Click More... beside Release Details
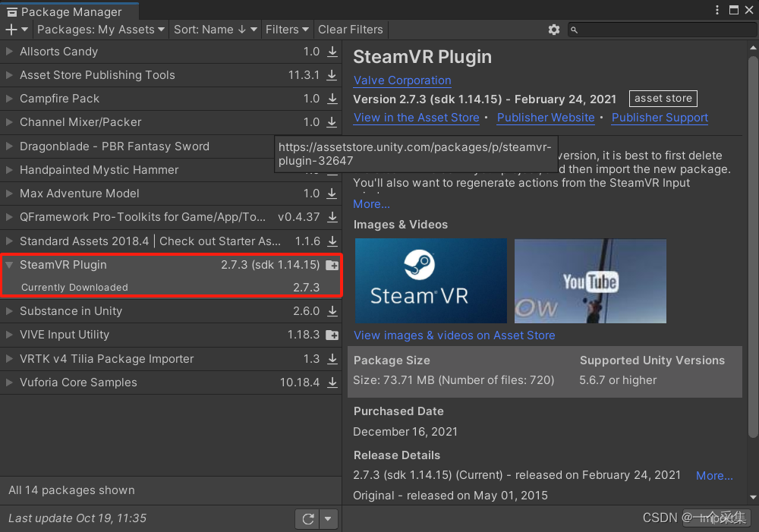The height and width of the screenshot is (532, 759). tap(714, 476)
